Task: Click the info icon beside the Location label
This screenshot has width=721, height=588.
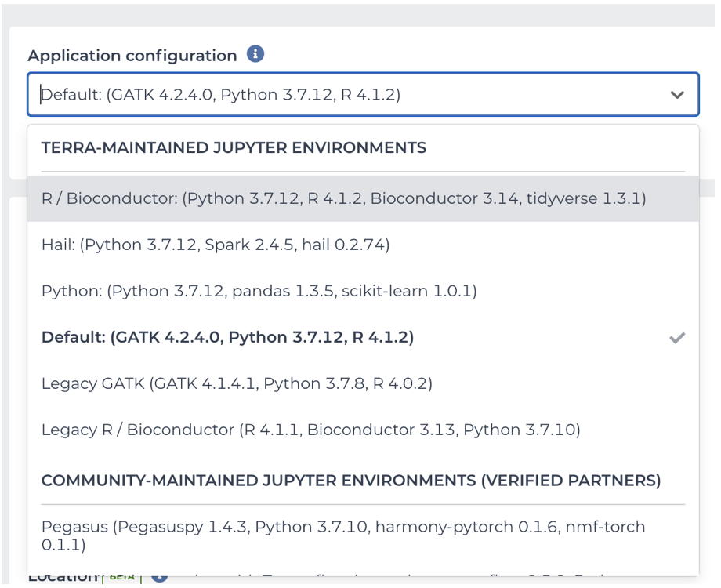Action: (x=159, y=579)
